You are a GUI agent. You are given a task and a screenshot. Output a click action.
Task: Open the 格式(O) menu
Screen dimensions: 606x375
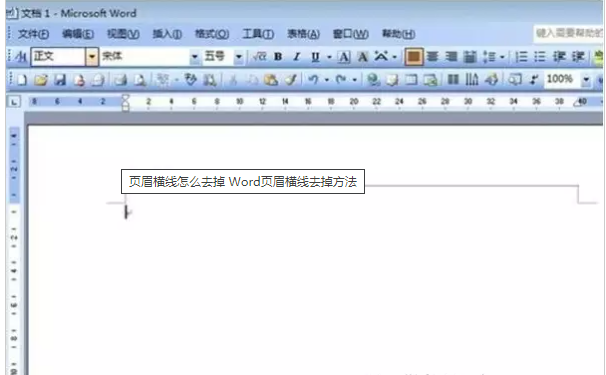pyautogui.click(x=212, y=34)
